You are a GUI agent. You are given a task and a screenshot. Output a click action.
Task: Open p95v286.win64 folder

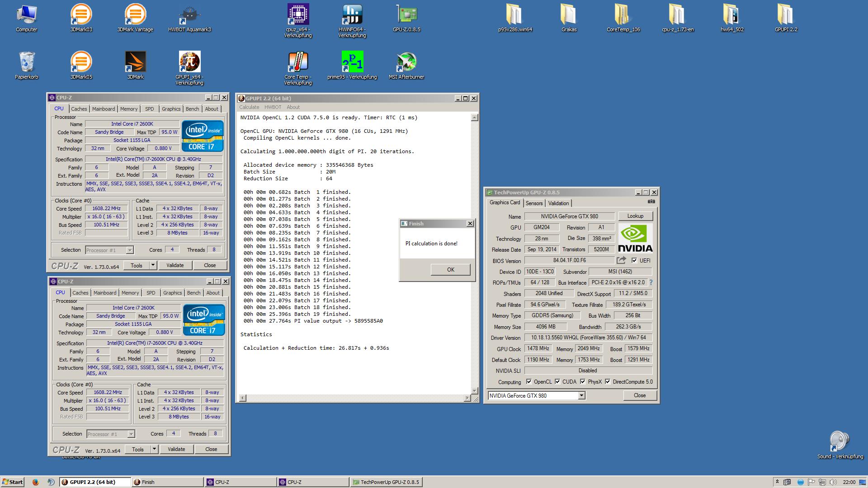click(515, 18)
